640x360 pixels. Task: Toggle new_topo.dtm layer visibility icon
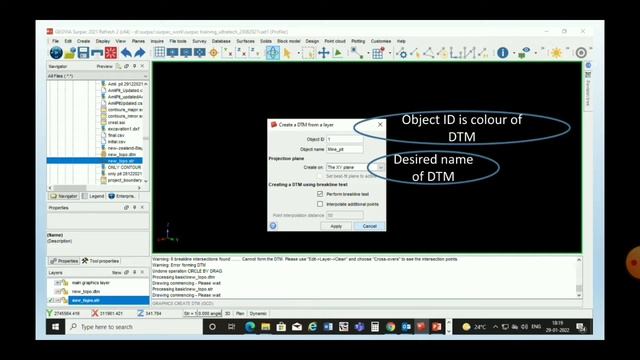[58, 291]
